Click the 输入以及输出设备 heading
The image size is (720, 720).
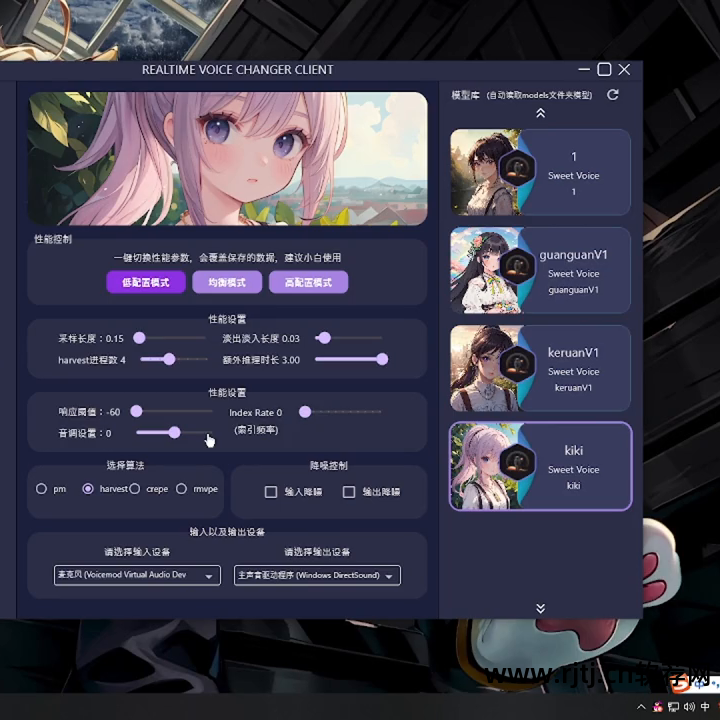227,532
